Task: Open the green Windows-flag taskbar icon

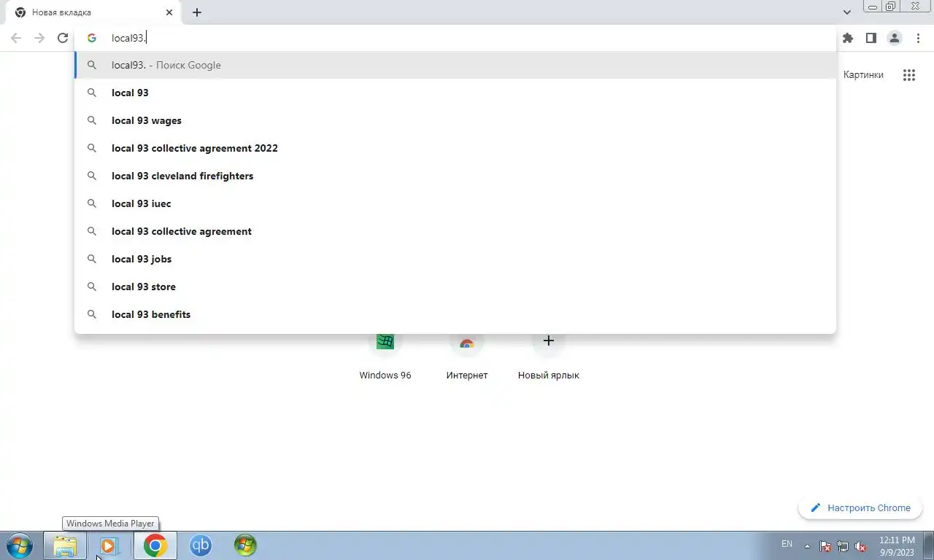Action: click(245, 545)
